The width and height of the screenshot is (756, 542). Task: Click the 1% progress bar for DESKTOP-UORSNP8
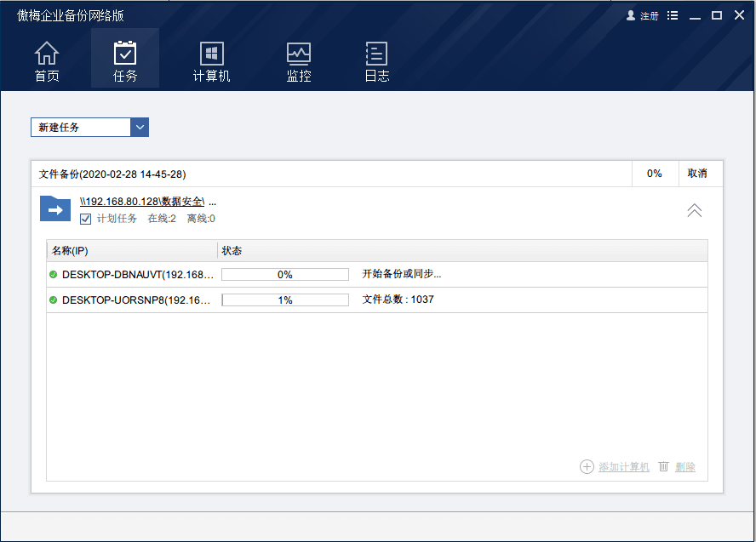(285, 300)
